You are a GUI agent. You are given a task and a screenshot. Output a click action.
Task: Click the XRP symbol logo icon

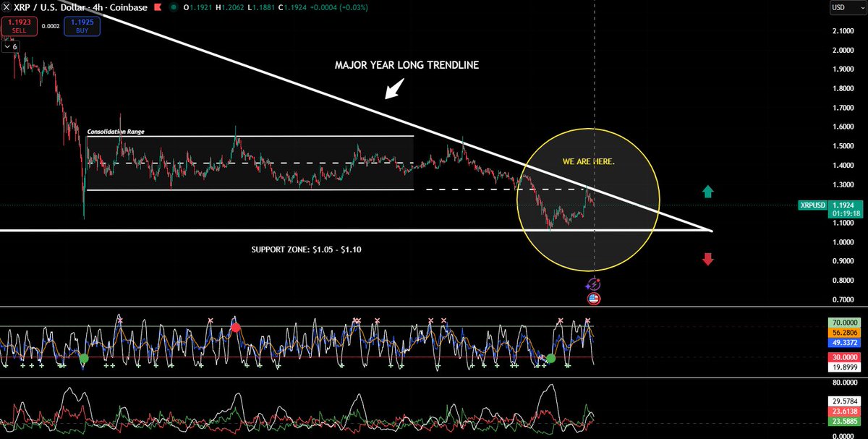coord(7,7)
